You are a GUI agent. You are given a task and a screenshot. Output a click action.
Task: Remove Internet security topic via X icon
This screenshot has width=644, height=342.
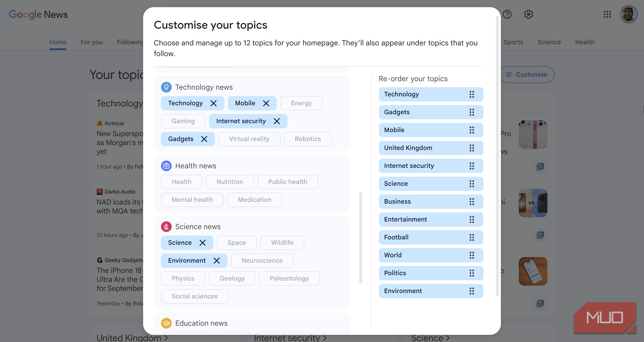tap(277, 121)
